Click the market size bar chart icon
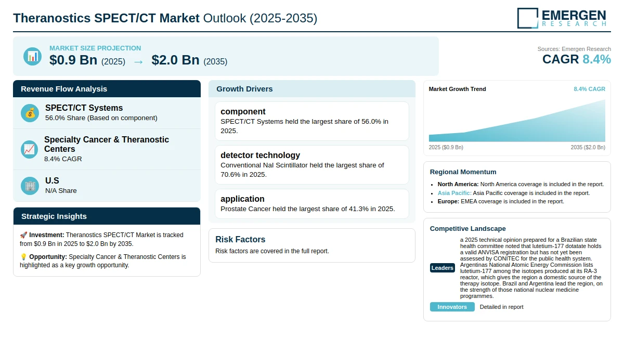This screenshot has height=364, width=624. click(x=32, y=56)
